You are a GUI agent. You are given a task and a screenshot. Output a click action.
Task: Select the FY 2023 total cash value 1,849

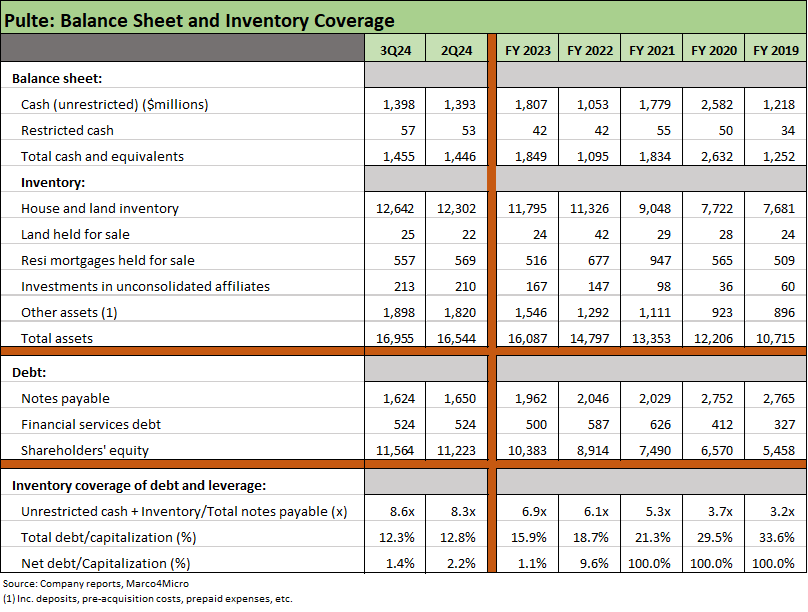[531, 157]
